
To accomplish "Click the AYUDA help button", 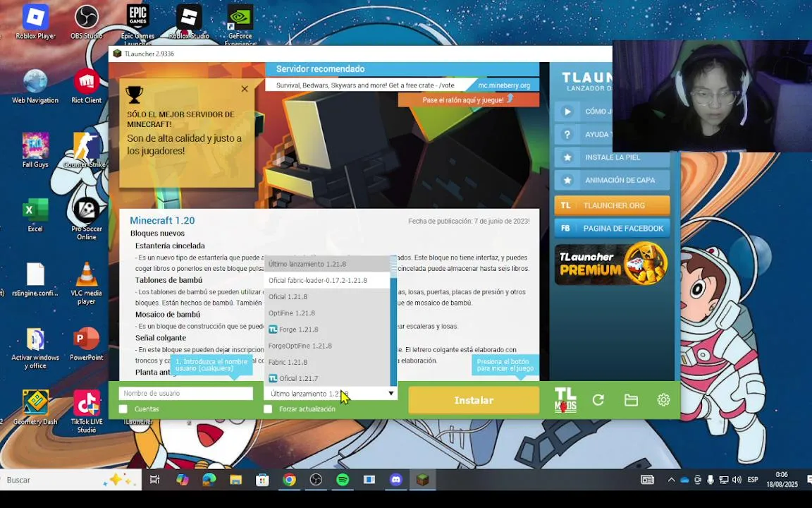I will tap(583, 134).
